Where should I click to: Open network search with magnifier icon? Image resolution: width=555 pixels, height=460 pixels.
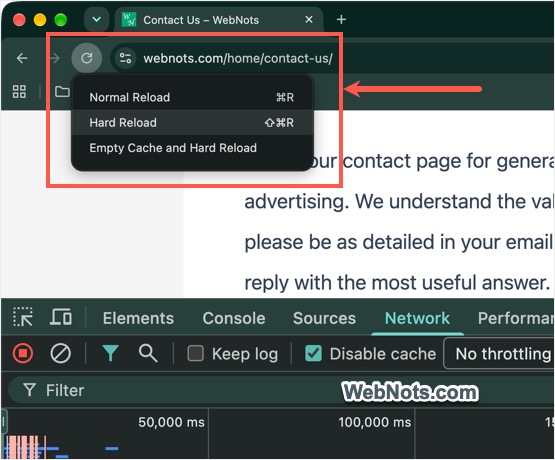pos(148,353)
